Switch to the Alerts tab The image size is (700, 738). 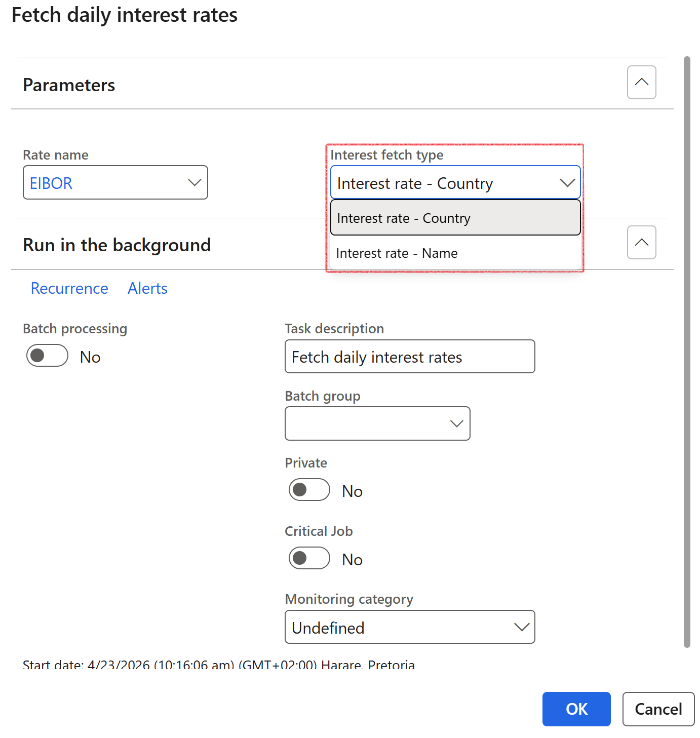[x=147, y=288]
